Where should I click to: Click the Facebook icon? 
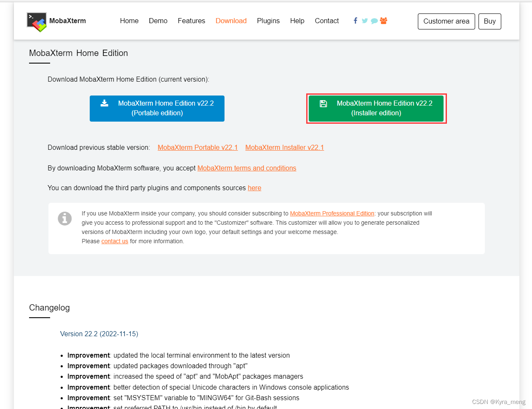(x=355, y=21)
